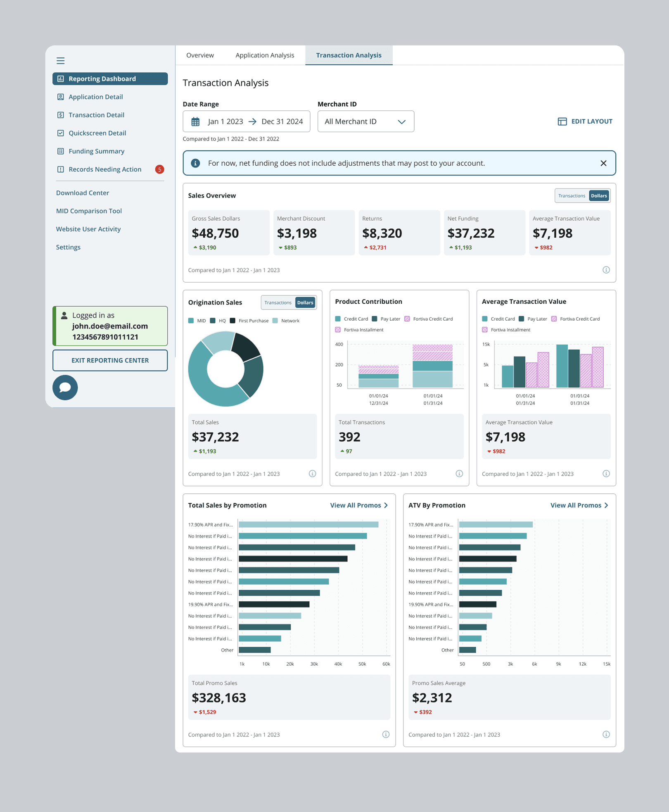This screenshot has width=669, height=812.
Task: Switch to the Overview tab
Action: [x=200, y=55]
